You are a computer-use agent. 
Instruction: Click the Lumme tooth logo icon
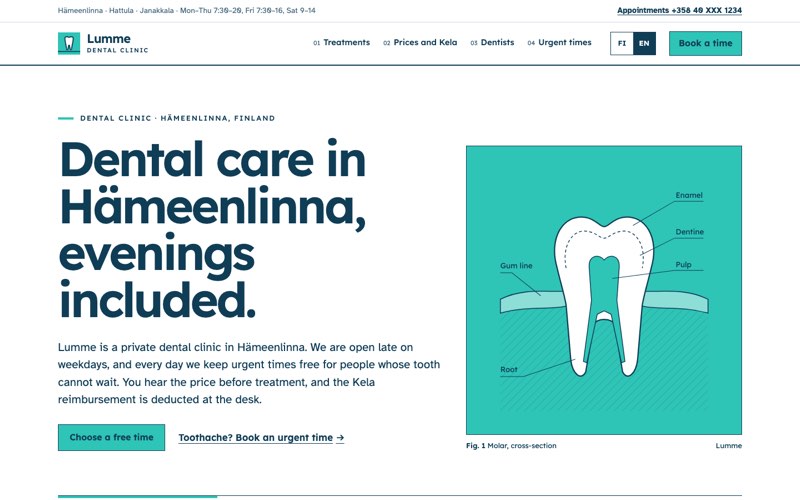[x=69, y=43]
